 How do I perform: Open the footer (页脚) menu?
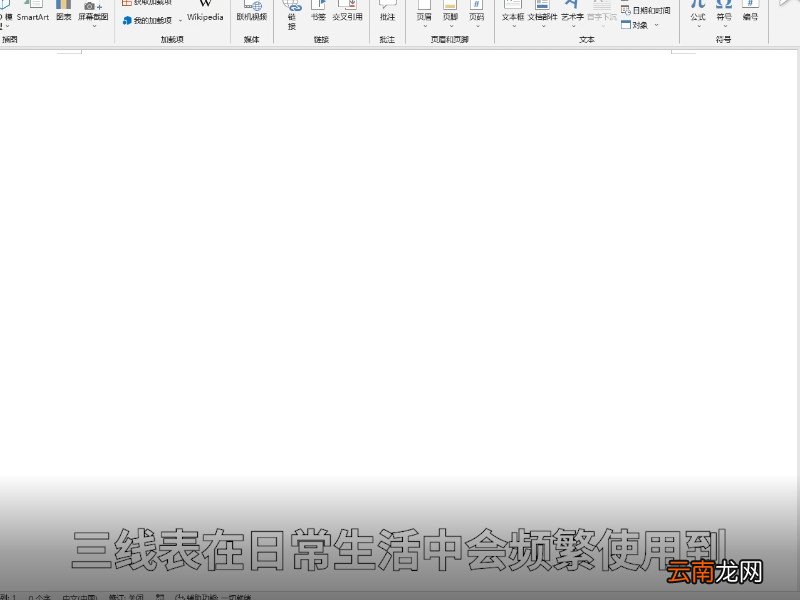pyautogui.click(x=450, y=13)
